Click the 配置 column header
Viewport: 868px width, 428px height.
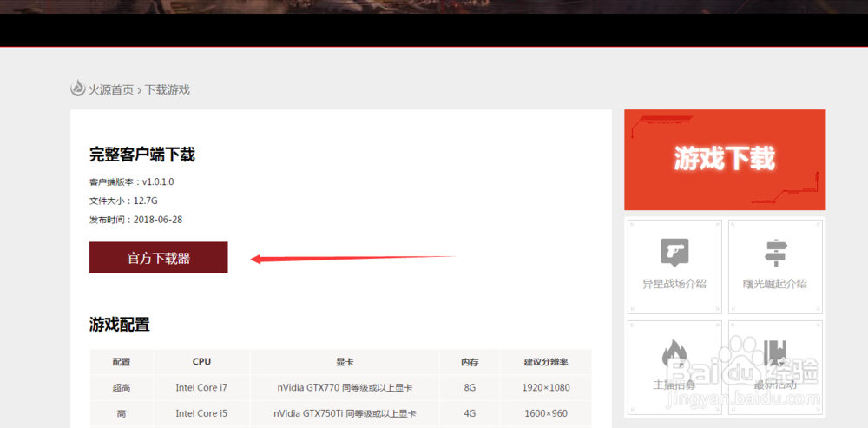tap(122, 362)
